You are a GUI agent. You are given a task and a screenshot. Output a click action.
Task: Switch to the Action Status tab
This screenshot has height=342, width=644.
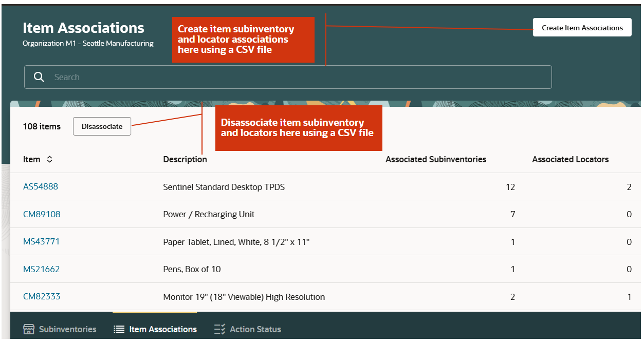coord(247,329)
